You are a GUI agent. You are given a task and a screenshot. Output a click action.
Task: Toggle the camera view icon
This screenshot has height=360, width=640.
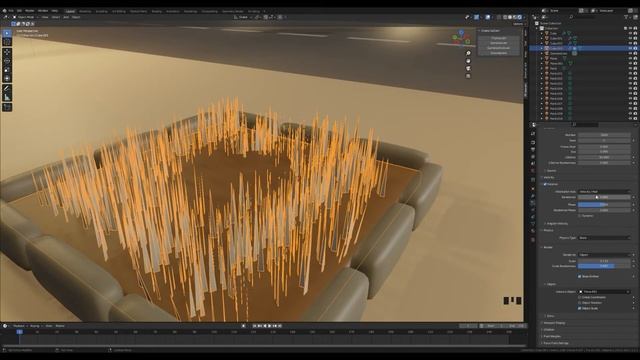(468, 68)
